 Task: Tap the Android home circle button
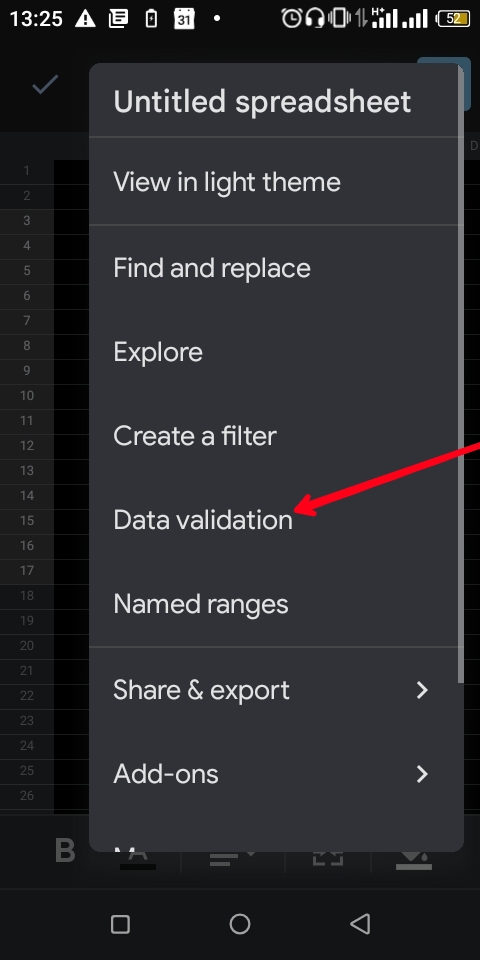click(240, 924)
